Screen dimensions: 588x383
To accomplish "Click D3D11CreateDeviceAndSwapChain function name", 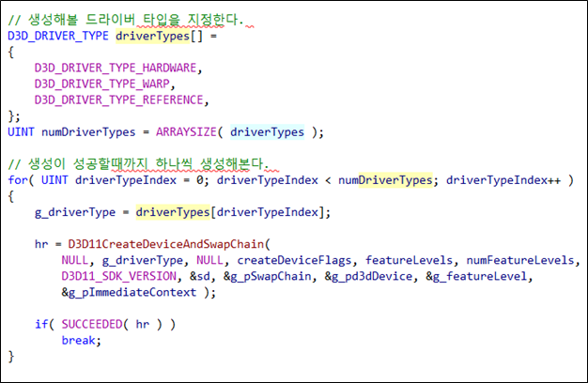I will click(166, 244).
